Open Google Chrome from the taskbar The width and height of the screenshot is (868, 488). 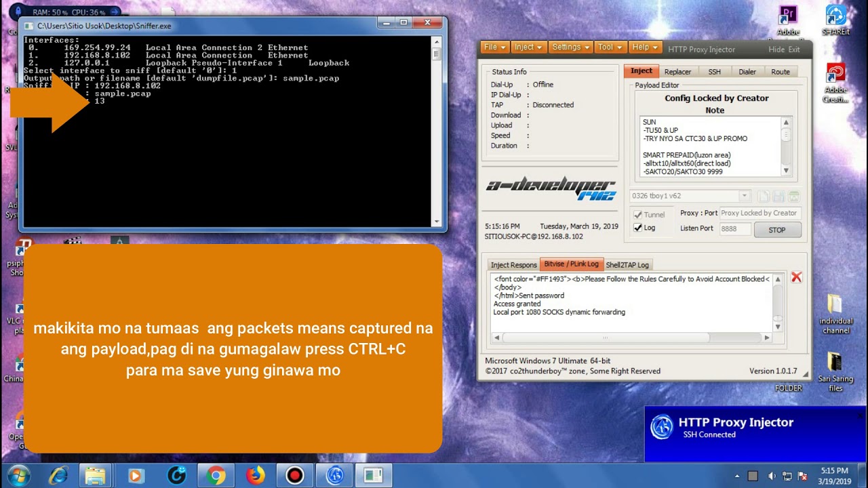point(216,476)
